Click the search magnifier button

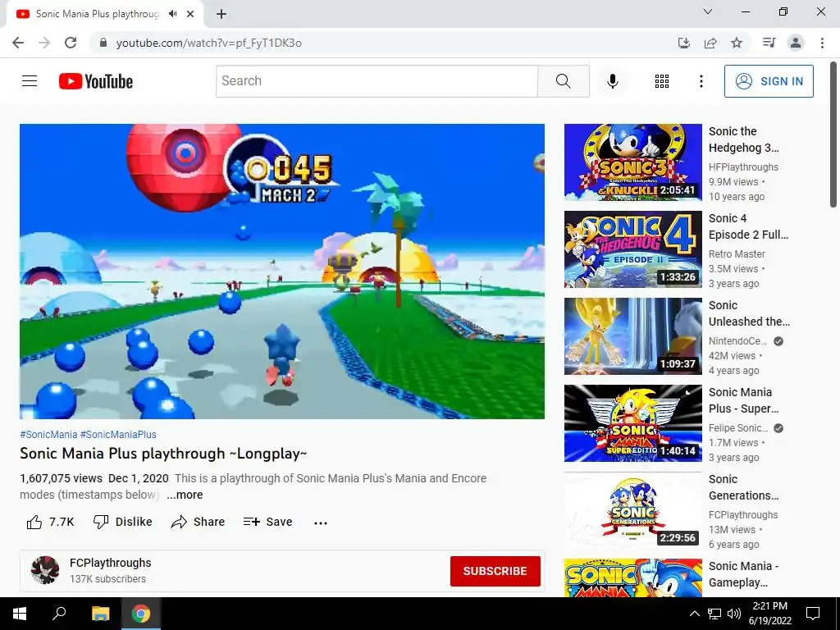[x=563, y=81]
